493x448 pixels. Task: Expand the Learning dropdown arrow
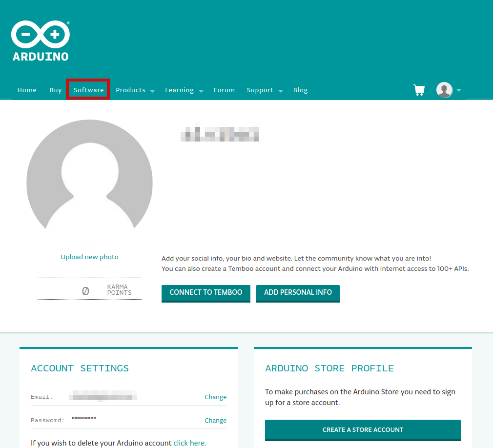[x=201, y=91]
